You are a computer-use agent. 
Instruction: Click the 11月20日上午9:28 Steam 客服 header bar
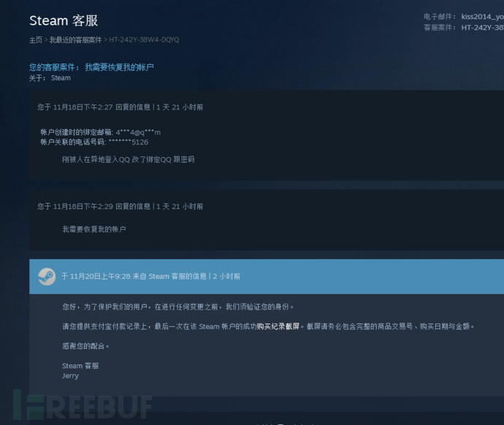[267, 277]
